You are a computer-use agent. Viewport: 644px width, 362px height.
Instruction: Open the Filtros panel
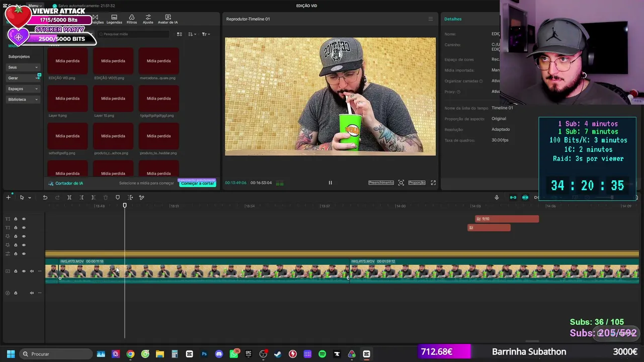pos(132,19)
